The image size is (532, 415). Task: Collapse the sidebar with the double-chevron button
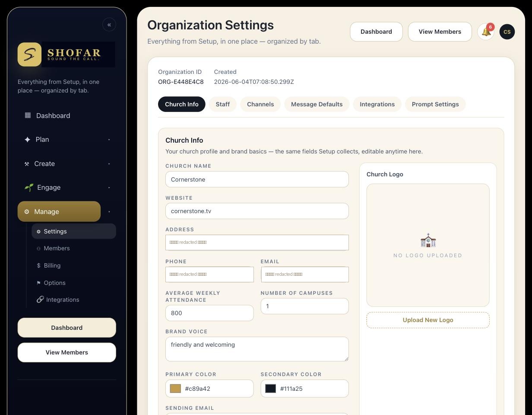[x=109, y=25]
